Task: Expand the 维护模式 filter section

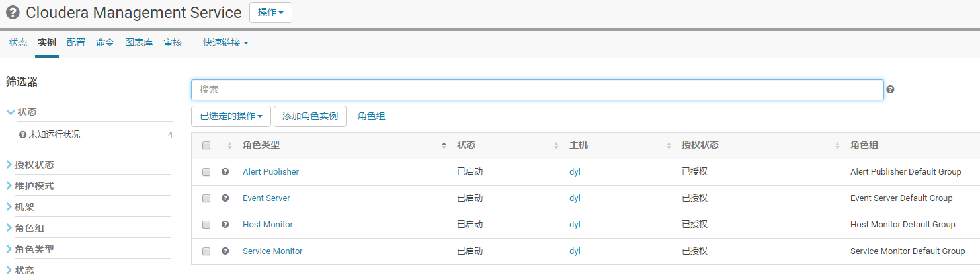Action: 30,186
